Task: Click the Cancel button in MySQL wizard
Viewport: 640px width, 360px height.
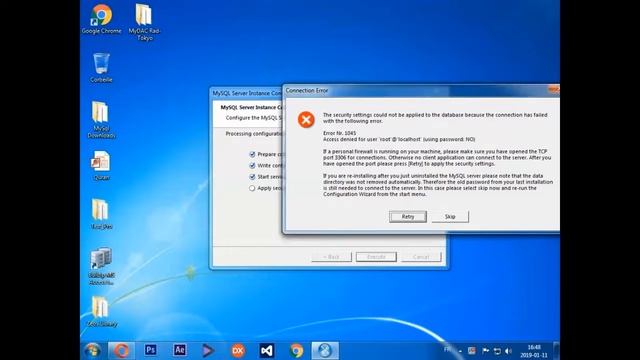Action: (x=421, y=257)
